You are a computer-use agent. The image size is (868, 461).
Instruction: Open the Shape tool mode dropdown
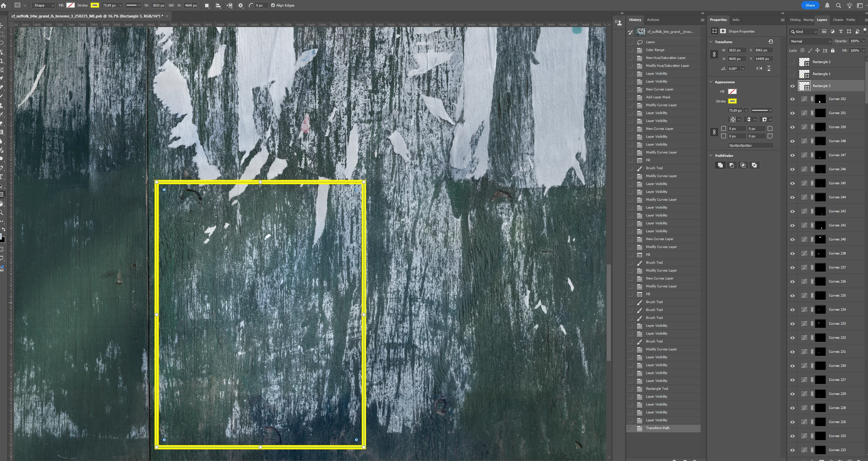(x=43, y=5)
